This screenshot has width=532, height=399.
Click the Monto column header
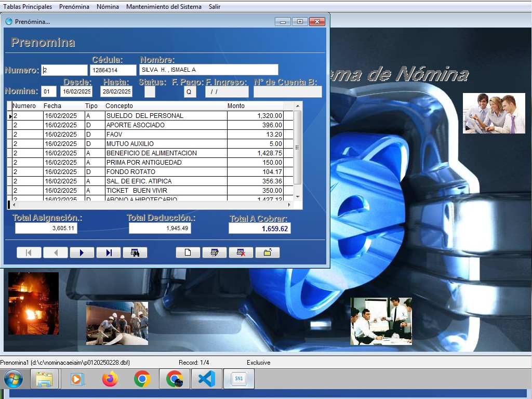[255, 106]
